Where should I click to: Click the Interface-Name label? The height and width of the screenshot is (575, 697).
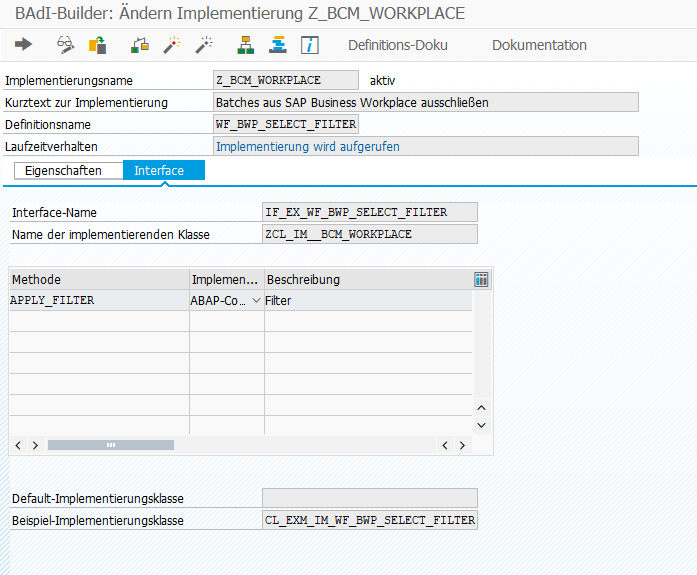coord(54,212)
